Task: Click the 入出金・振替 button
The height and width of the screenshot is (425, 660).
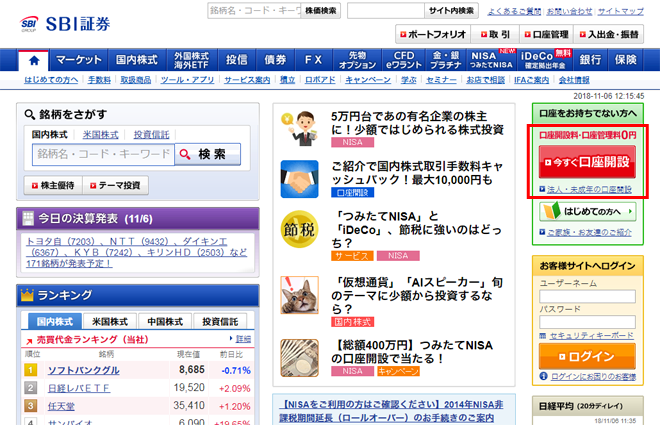Action: (609, 35)
